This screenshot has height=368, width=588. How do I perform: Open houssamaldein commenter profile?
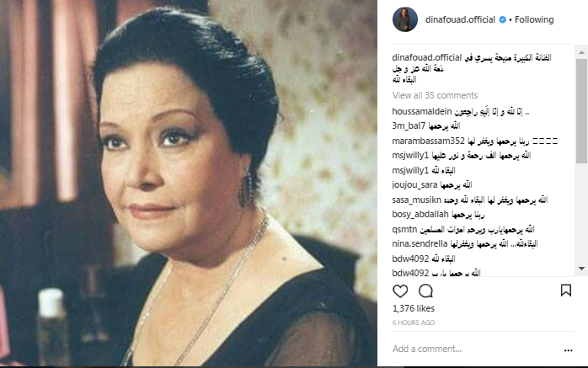click(x=422, y=111)
